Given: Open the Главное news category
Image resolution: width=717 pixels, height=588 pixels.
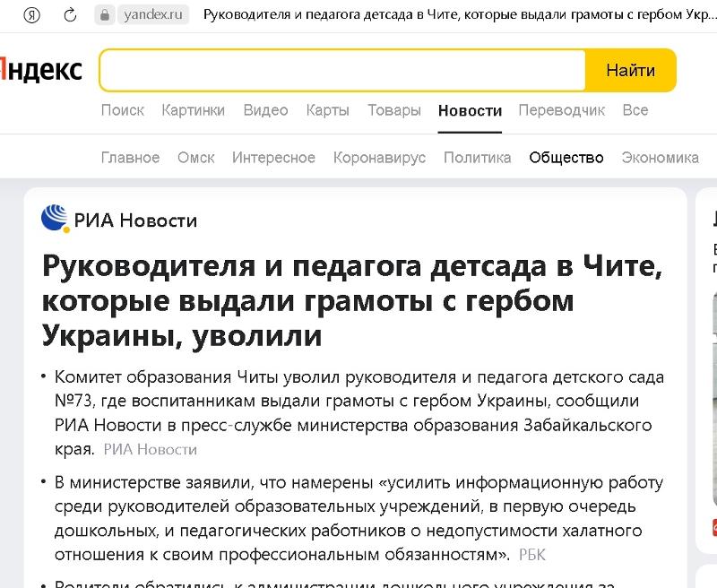Looking at the screenshot, I should (x=130, y=157).
